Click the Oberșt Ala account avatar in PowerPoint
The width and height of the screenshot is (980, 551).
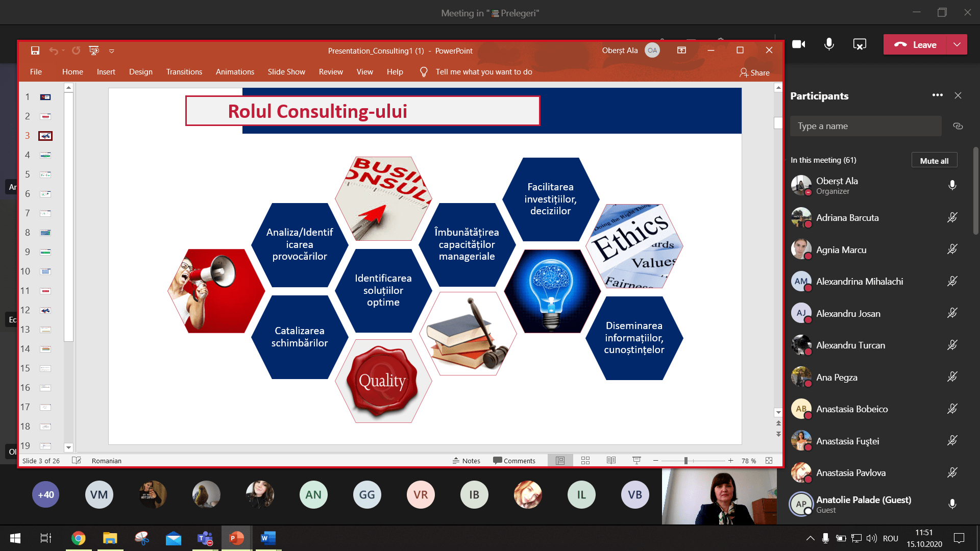pos(652,51)
